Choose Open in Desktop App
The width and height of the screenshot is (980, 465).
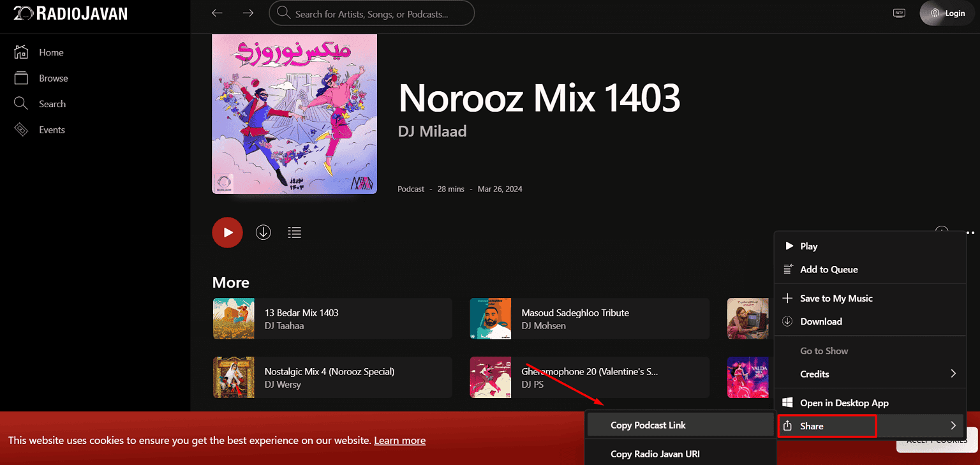pos(844,403)
